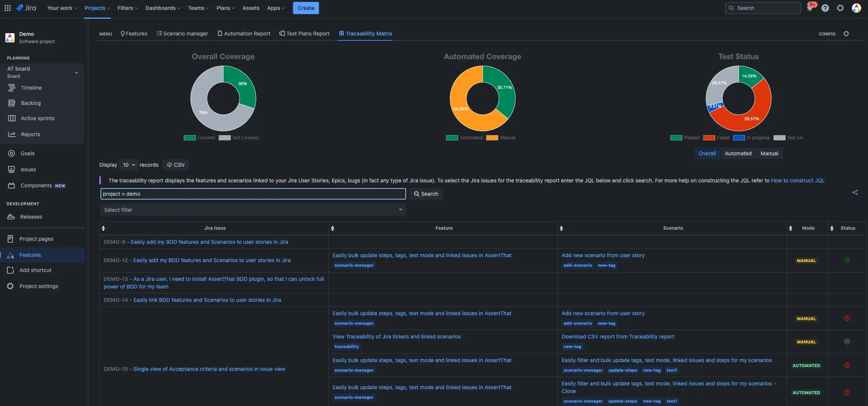
Task: Click the top Search box
Action: coord(763,8)
